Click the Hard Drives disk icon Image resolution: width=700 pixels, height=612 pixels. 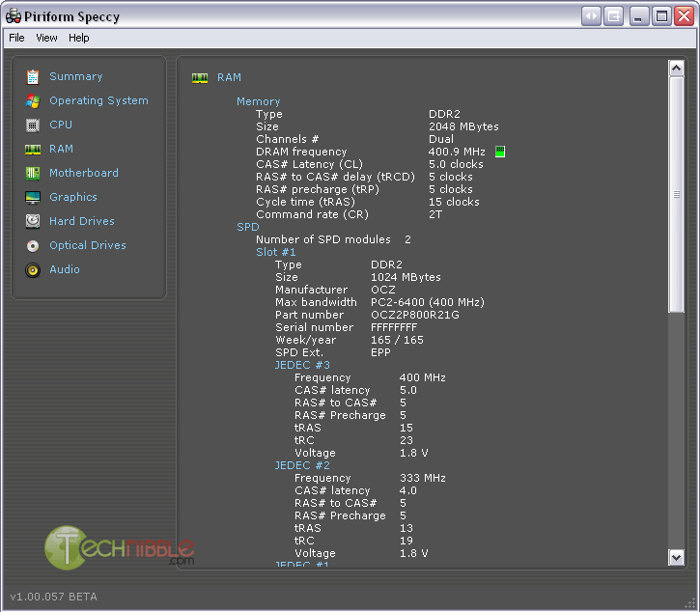point(33,221)
